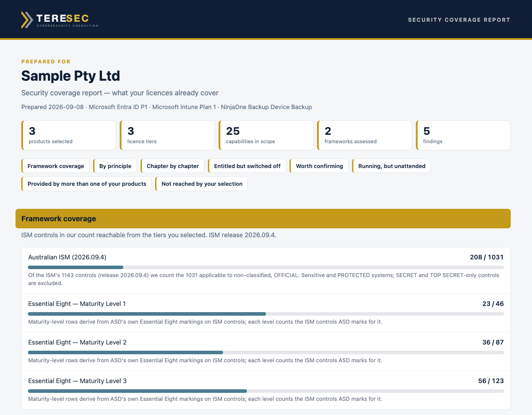The width and height of the screenshot is (532, 415).
Task: Click the subtitle about licences already cover
Action: click(120, 93)
